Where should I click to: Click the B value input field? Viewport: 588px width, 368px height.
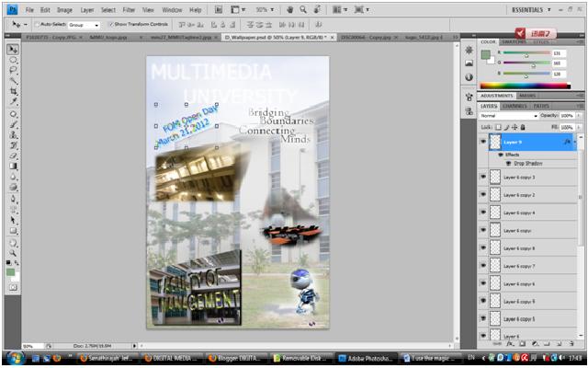[x=559, y=74]
